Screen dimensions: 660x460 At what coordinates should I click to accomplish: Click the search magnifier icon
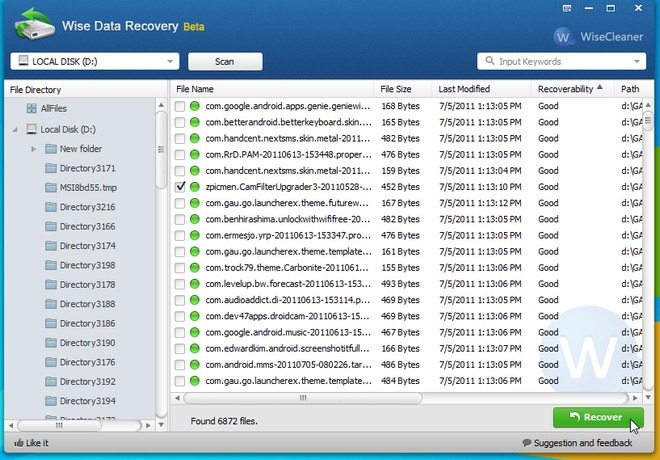click(x=489, y=61)
